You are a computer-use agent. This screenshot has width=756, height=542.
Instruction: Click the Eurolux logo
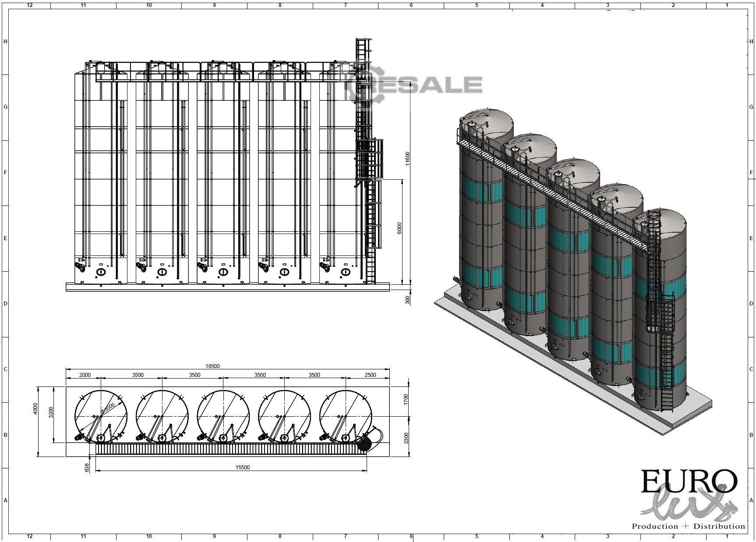689,496
